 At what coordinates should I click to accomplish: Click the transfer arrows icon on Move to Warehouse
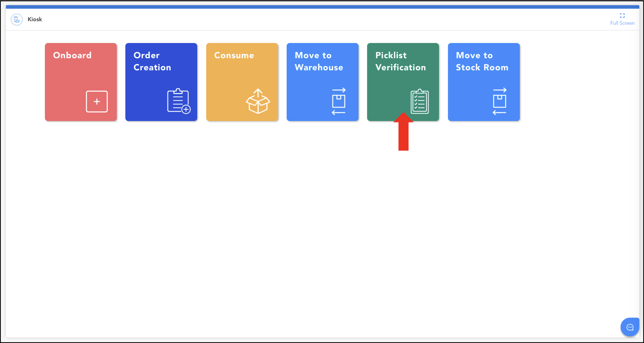(x=339, y=101)
